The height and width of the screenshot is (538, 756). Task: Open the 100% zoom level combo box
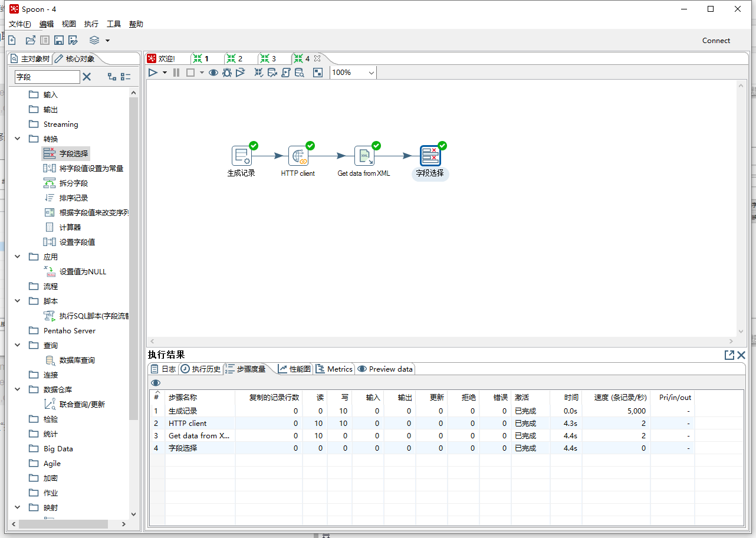(x=353, y=73)
